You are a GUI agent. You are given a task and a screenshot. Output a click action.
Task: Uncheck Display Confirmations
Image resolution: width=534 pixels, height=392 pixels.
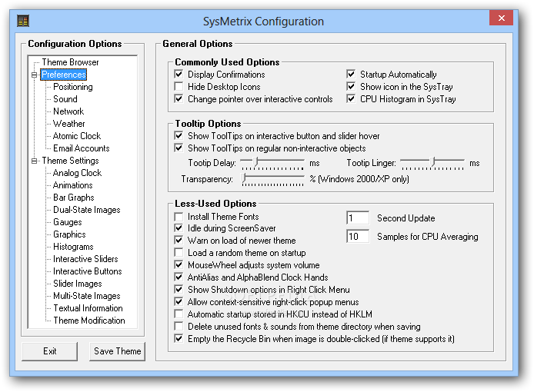(x=179, y=75)
